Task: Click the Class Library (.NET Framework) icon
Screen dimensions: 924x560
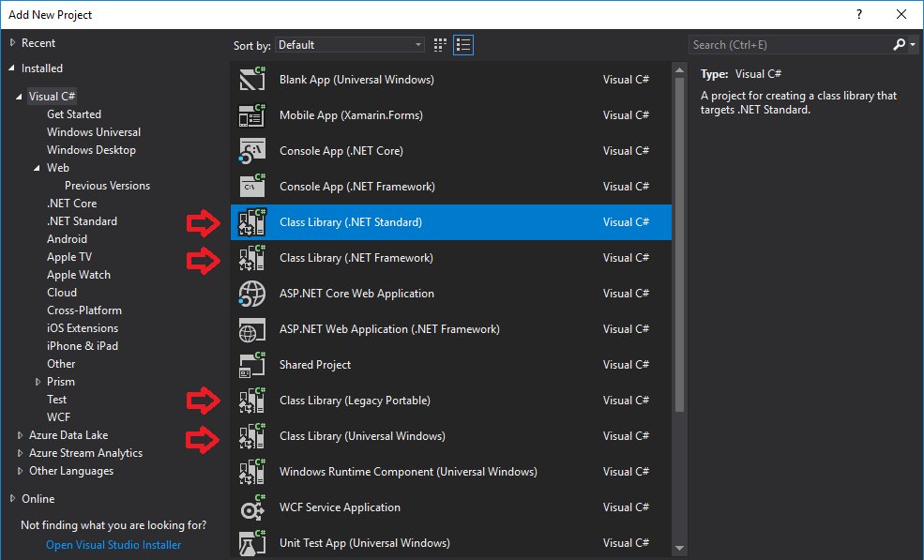Action: (252, 258)
